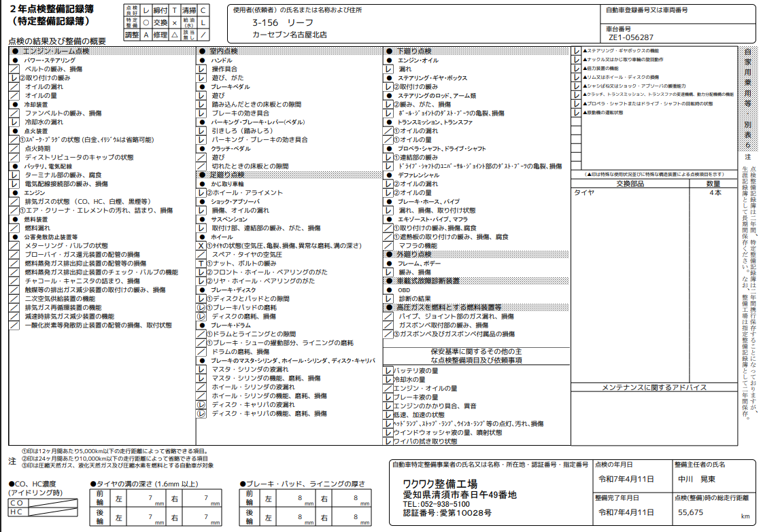This screenshot has width=763, height=532.
Task: Click the X-marked タイヤの状態 checkbox
Action: (x=201, y=245)
